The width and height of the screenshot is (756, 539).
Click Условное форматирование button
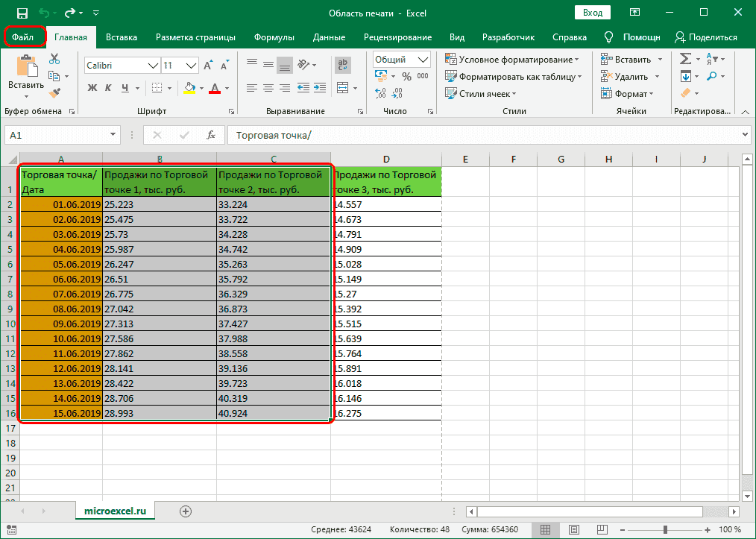pyautogui.click(x=513, y=60)
